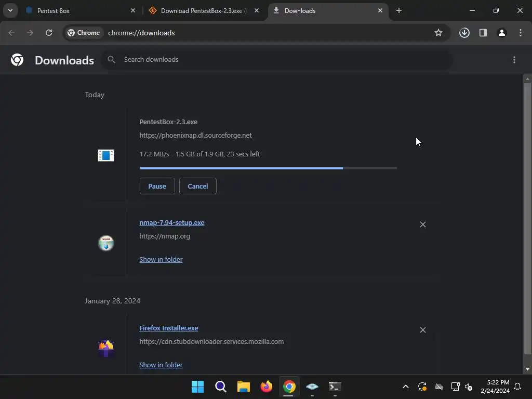The width and height of the screenshot is (532, 399).
Task: Cancel the PentestBox download
Action: (198, 186)
